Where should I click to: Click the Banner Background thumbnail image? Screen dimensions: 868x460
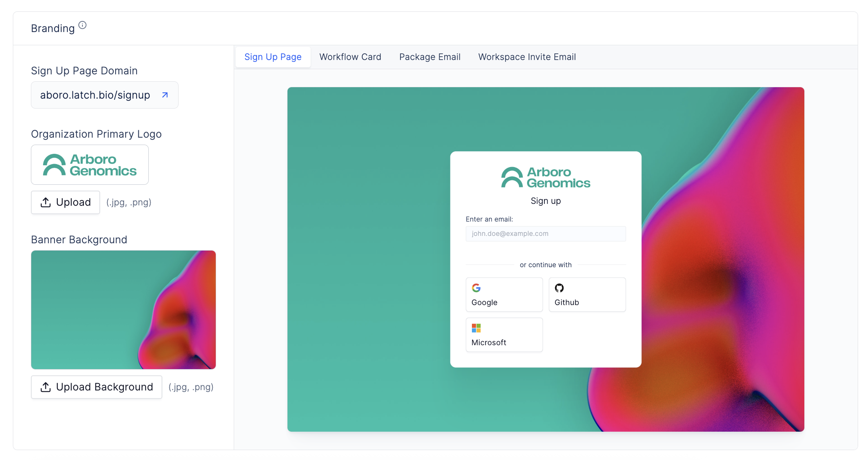[123, 310]
